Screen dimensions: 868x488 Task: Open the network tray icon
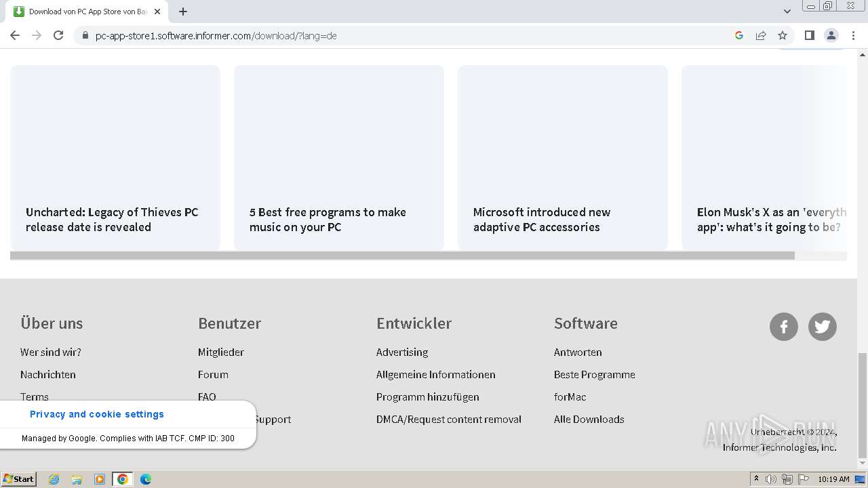[787, 479]
